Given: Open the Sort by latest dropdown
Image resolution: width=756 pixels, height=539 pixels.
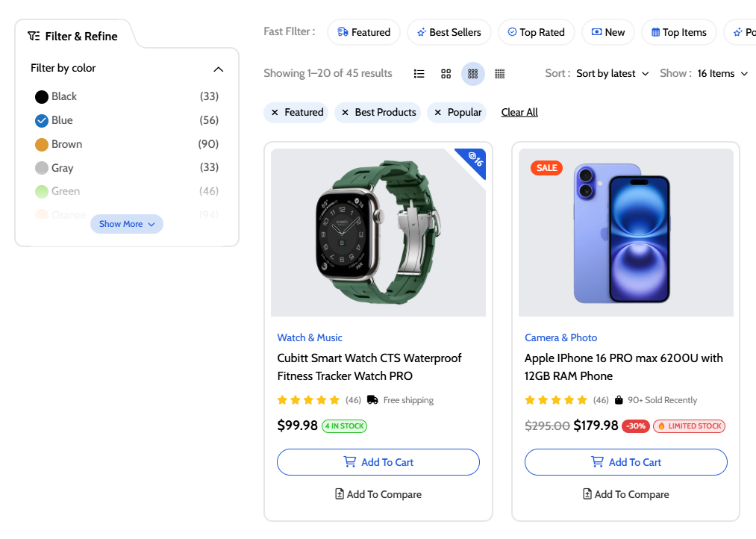Looking at the screenshot, I should 612,74.
